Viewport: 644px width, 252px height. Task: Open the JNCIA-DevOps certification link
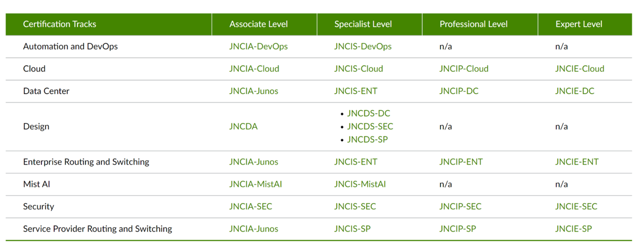coord(258,46)
